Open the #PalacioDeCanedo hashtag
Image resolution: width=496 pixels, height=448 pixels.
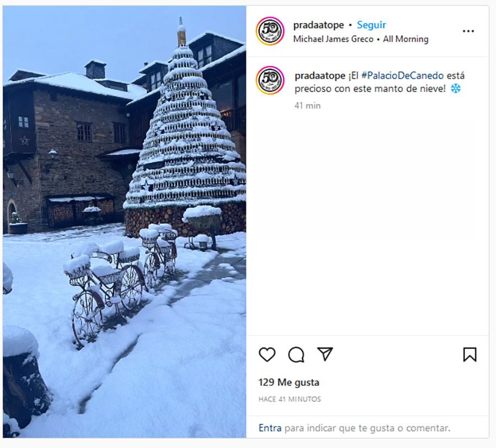[402, 75]
